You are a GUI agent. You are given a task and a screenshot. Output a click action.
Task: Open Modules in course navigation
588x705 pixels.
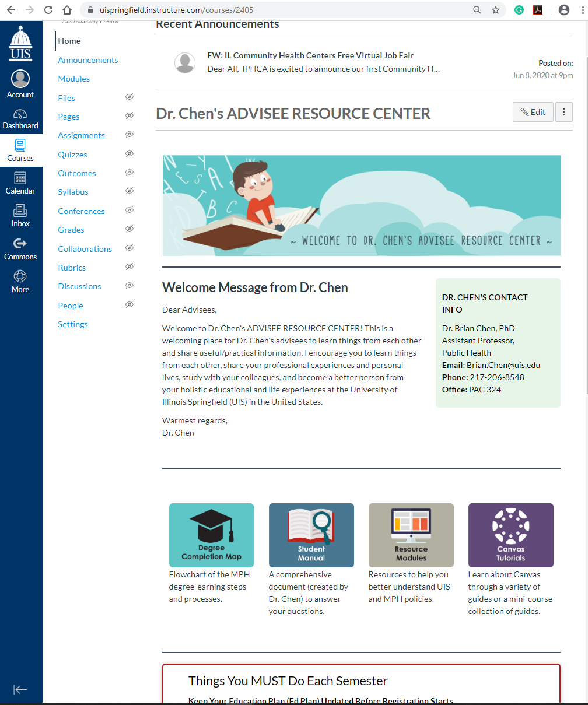click(x=74, y=79)
